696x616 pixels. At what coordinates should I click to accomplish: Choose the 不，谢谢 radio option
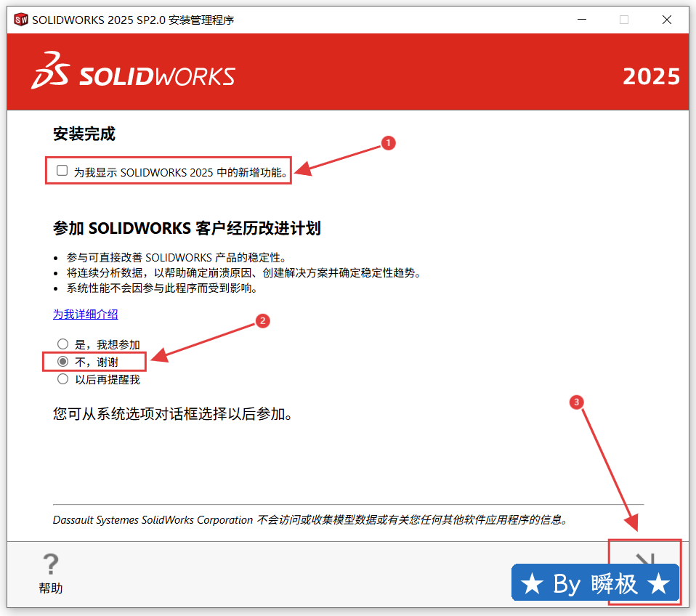tap(63, 362)
